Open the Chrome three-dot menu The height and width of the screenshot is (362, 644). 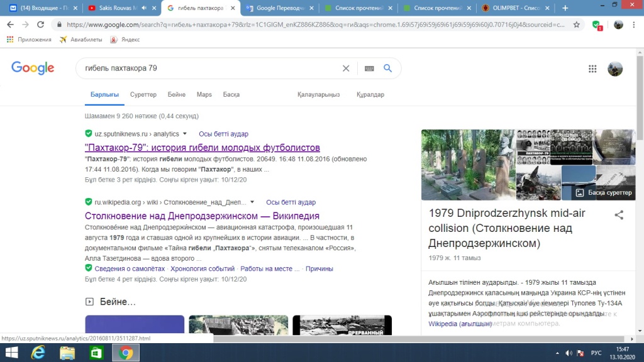point(634,25)
